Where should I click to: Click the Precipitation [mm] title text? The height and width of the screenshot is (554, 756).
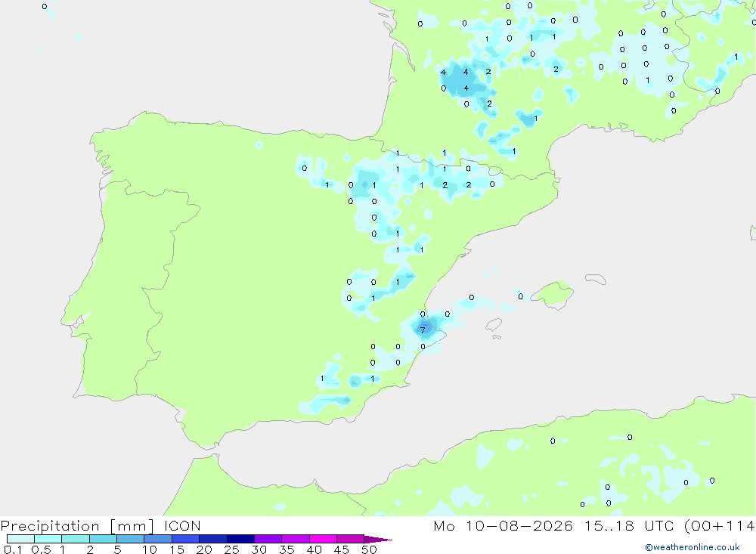77,526
